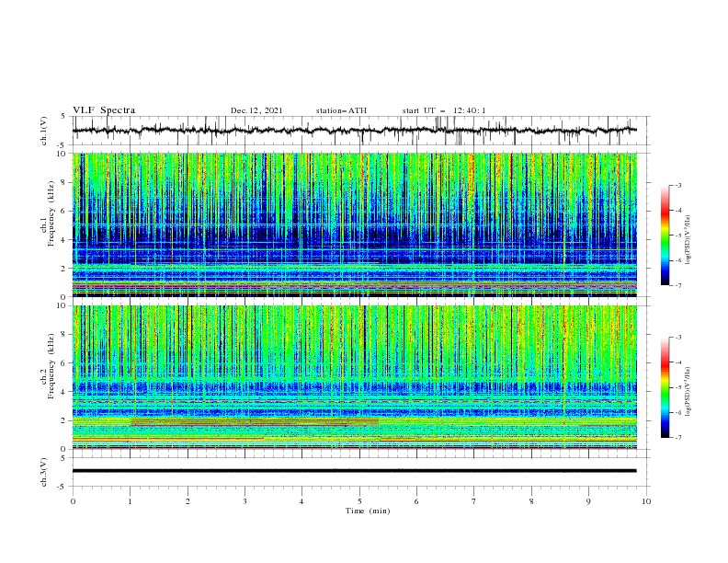
Task: Click the ch.2 colorbar "log(PSD)(V²/Hz)" label
Action: (x=688, y=392)
